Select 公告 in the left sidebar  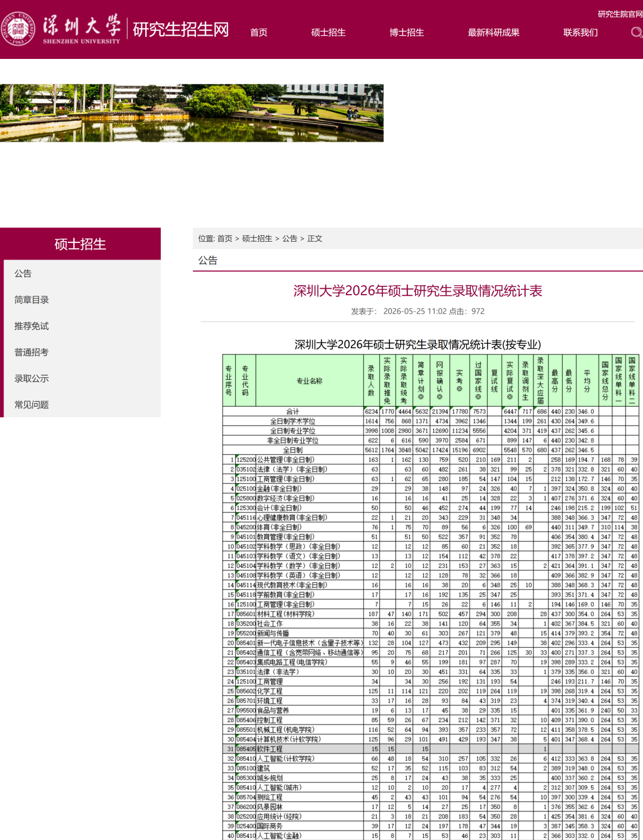[x=23, y=273]
